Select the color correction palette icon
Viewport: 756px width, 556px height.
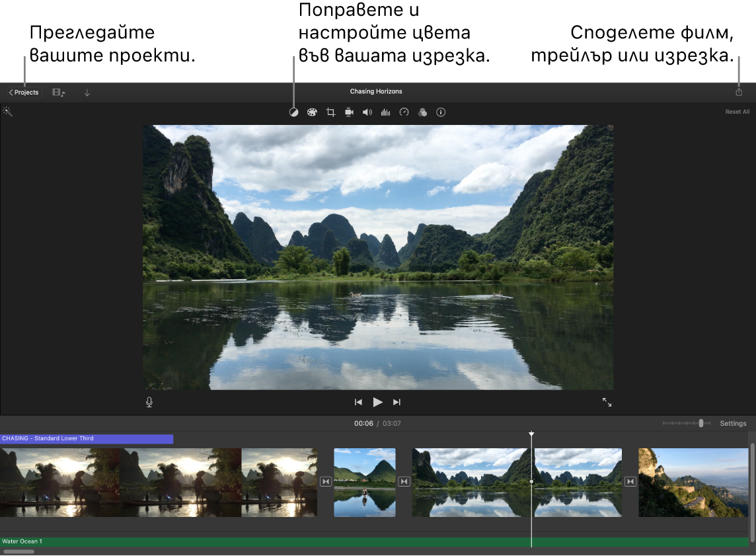pos(312,112)
